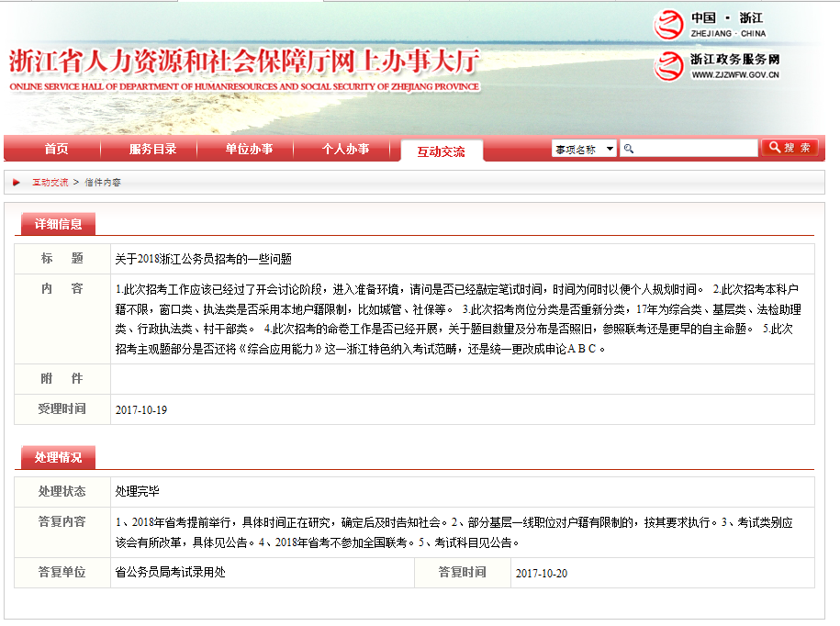Viewport: 840px width, 626px height.
Task: Click the title text 关于2018浙江公务员招考的一些问题
Action: coord(203,259)
